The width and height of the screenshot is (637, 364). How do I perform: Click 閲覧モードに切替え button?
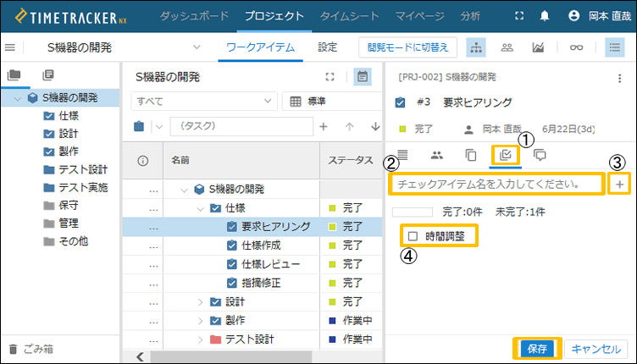[x=408, y=47]
